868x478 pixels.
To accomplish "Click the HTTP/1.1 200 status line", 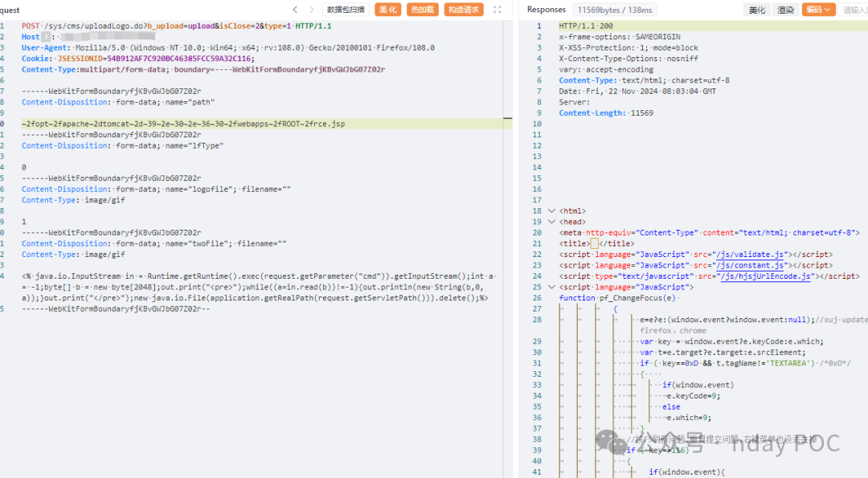I will pos(586,26).
